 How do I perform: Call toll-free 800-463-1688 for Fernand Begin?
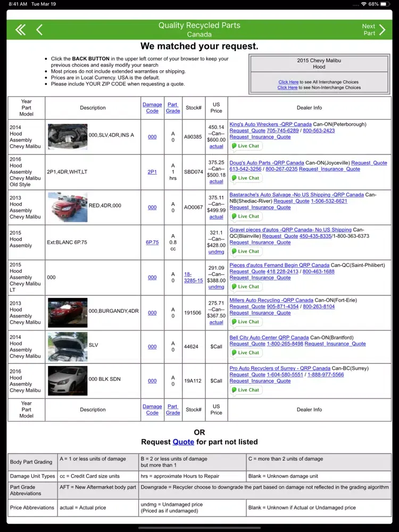pos(319,271)
